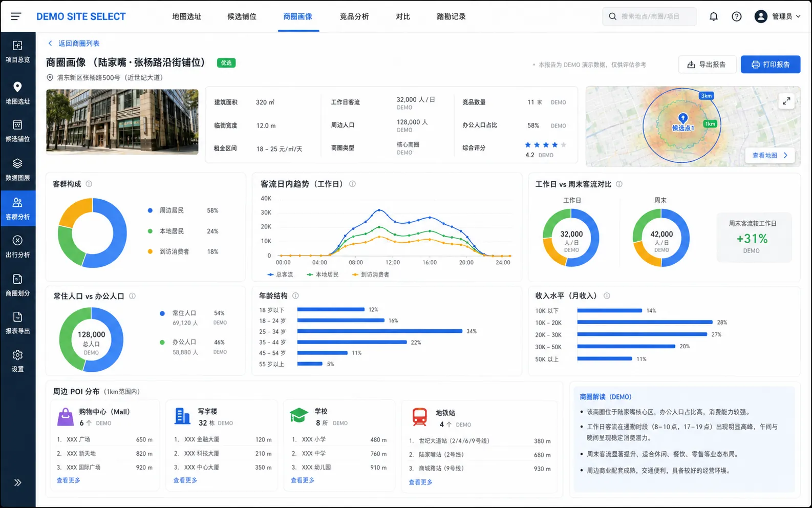Show info tooltip for 常住人口 vs 办公人口
812x508 pixels.
[132, 296]
